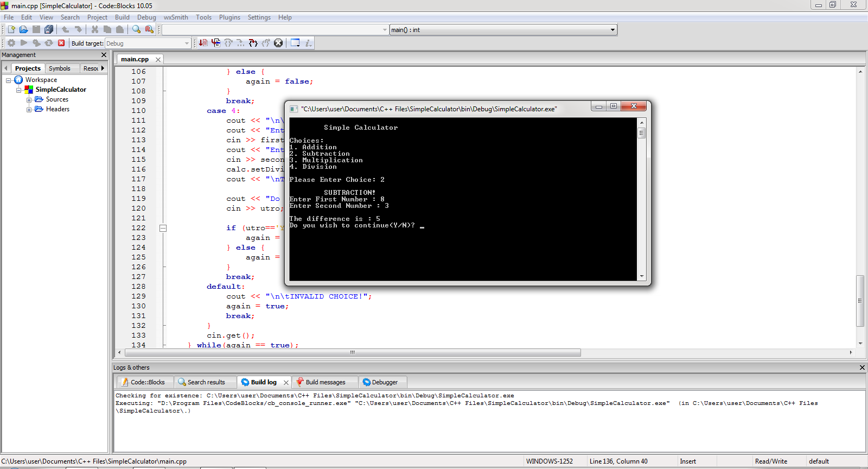This screenshot has width=868, height=469.
Task: Open the Plugins menu
Action: 229,17
